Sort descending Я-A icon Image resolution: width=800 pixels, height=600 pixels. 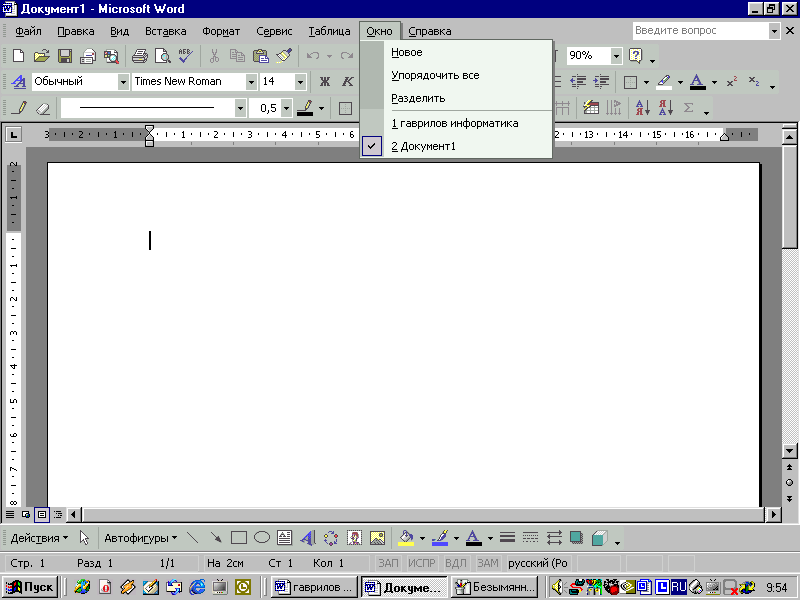click(x=666, y=108)
